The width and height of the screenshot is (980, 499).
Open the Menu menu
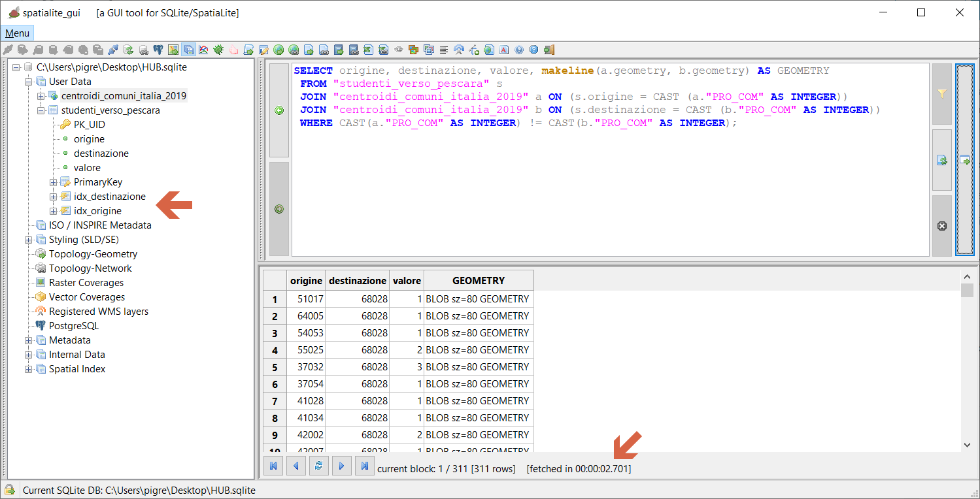point(17,33)
